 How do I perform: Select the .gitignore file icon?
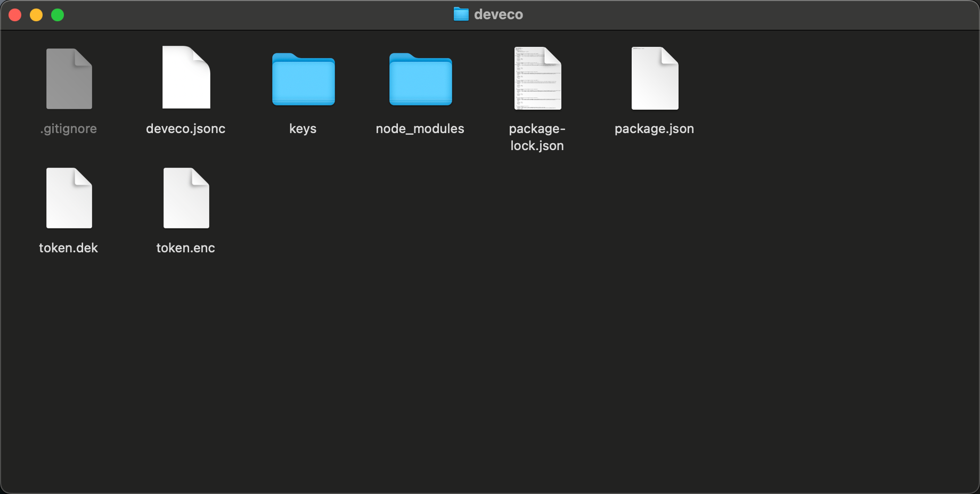point(69,79)
